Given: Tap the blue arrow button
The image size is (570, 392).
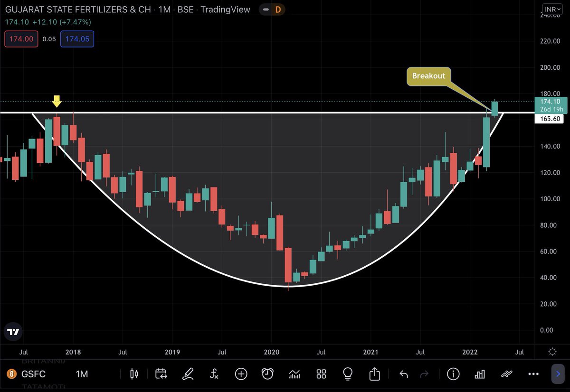Looking at the screenshot, I should tap(558, 374).
